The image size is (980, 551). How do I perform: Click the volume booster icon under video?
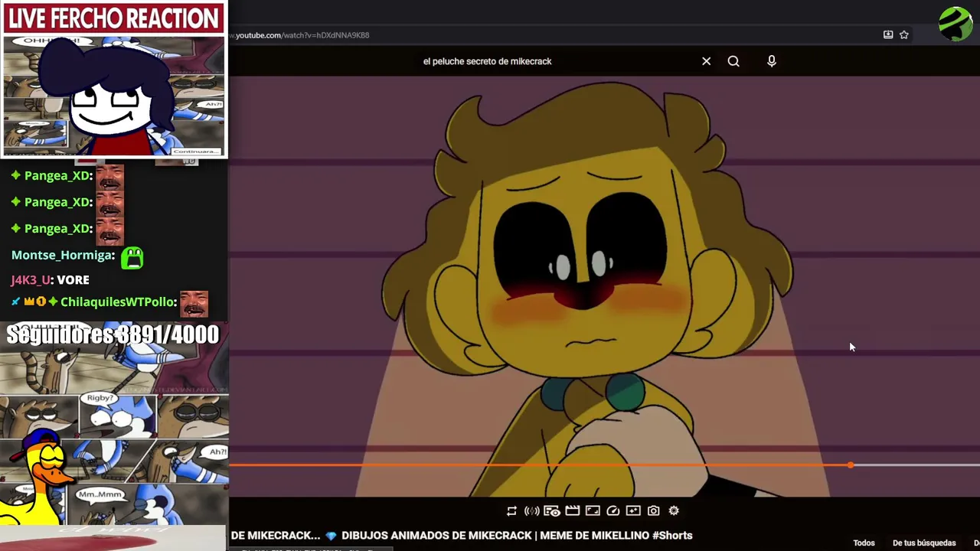coord(531,510)
